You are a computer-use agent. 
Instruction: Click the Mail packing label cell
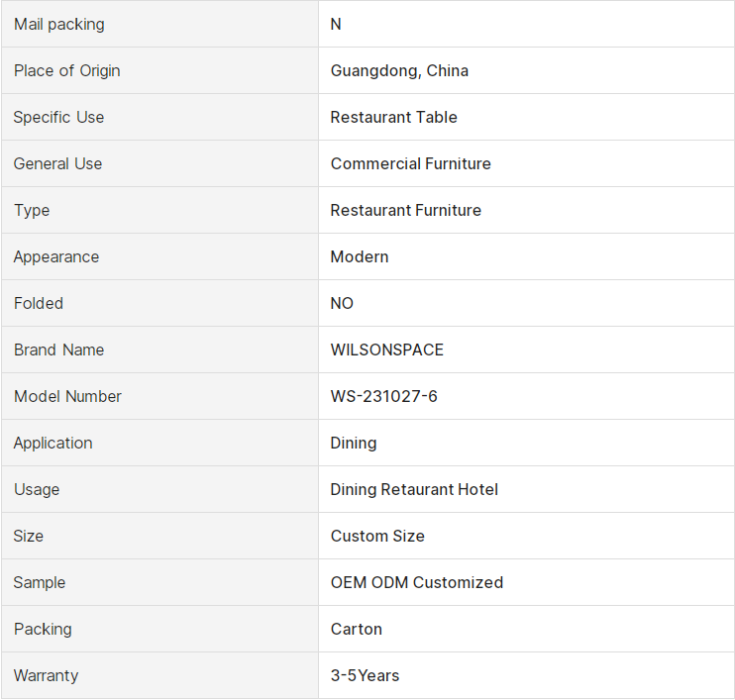tap(159, 24)
